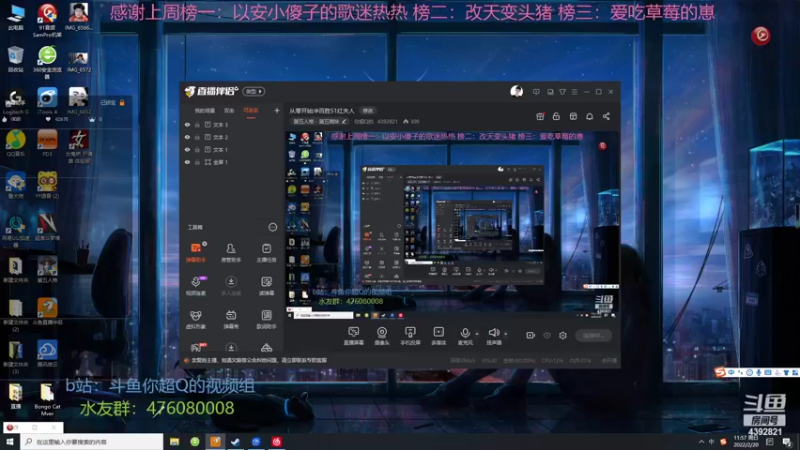Click 修改 button next to stream title
Image resolution: width=800 pixels, height=450 pixels.
coord(368,111)
